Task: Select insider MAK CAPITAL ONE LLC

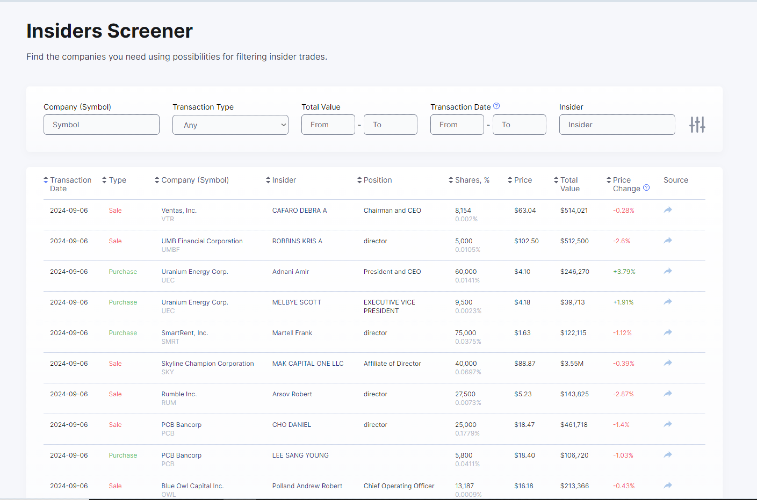Action: (x=308, y=363)
